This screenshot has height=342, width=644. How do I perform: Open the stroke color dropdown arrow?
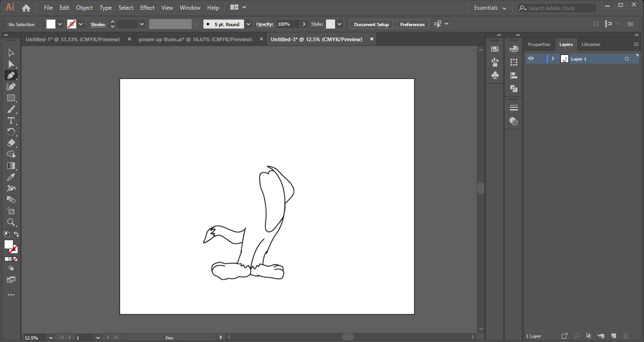pyautogui.click(x=80, y=24)
